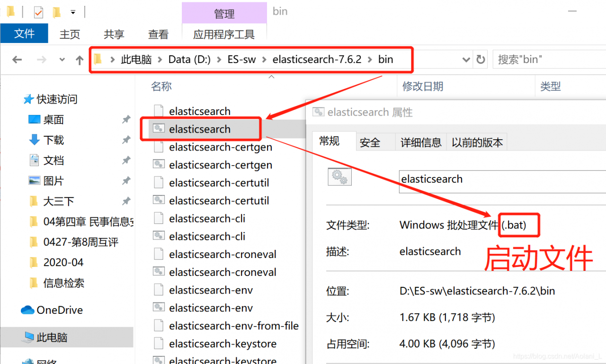
Task: Sort by the 类型 column header
Action: pyautogui.click(x=551, y=86)
